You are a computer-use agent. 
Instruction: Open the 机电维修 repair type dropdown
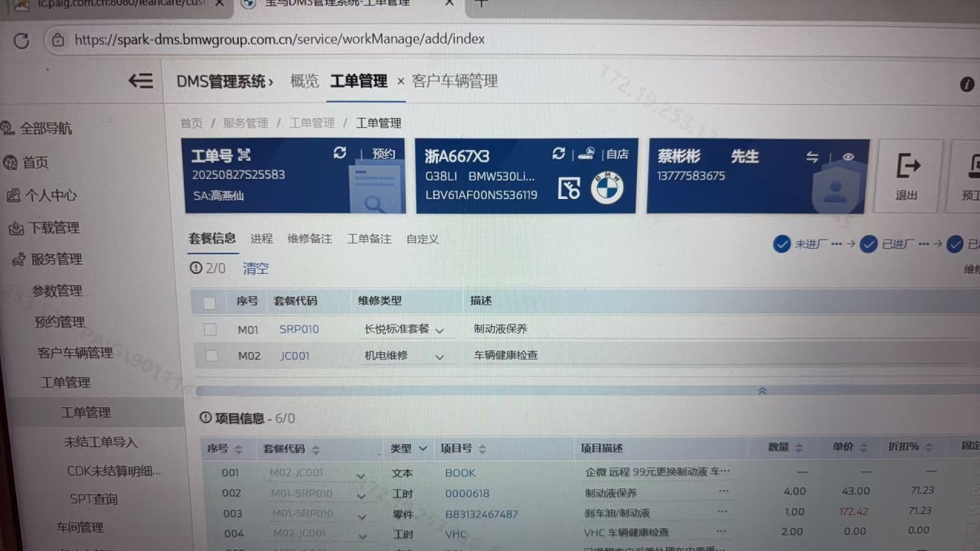point(439,357)
